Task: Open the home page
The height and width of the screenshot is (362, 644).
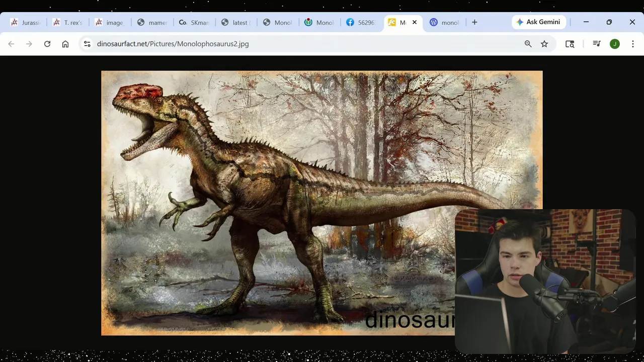Action: click(x=65, y=44)
